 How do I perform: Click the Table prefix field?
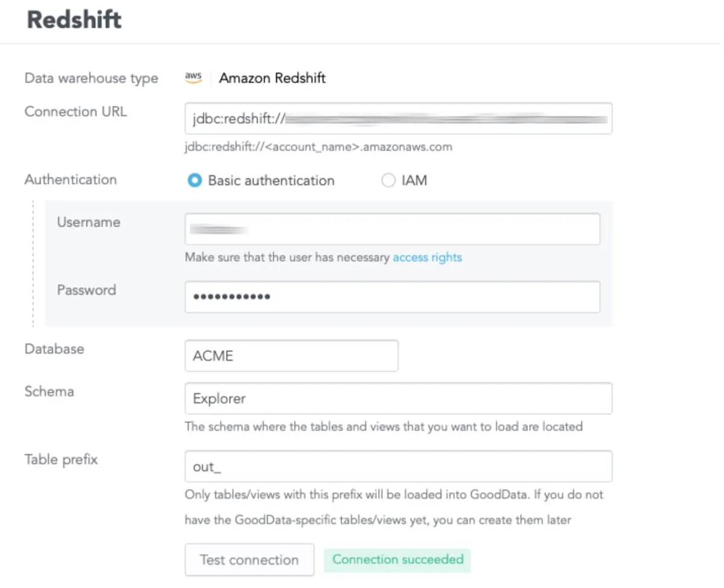tap(398, 466)
